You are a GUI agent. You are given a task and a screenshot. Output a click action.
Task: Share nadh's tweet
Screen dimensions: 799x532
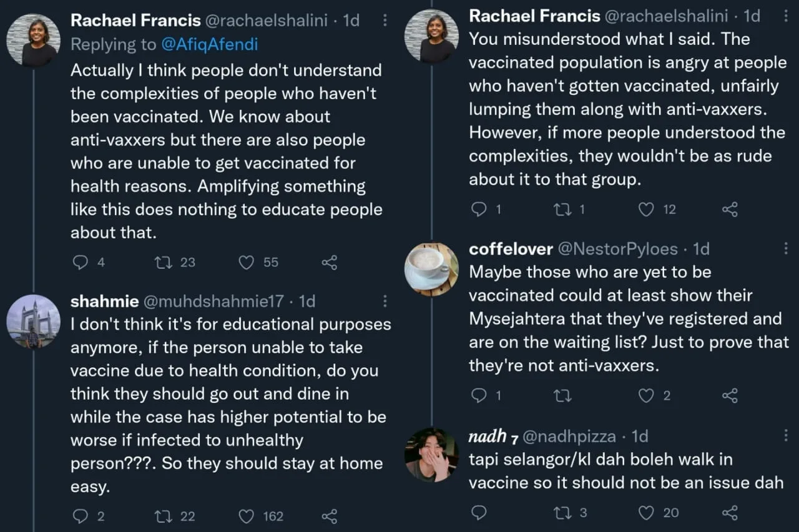pos(730,513)
